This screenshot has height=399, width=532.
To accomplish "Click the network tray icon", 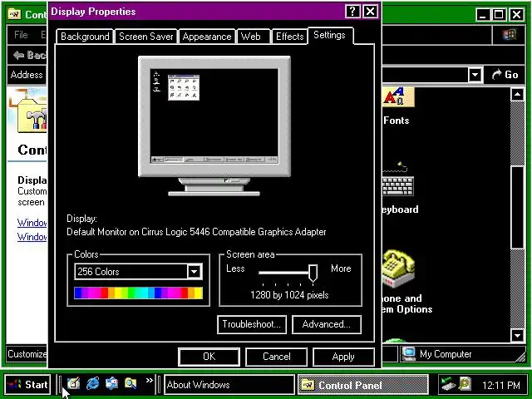I will 448,384.
